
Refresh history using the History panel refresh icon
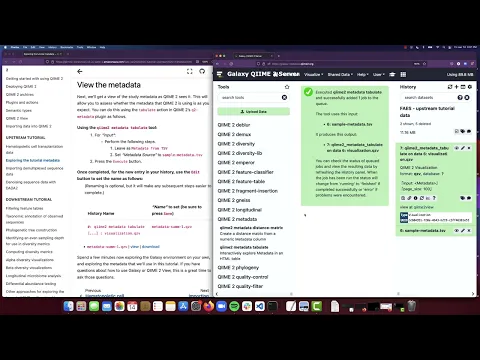click(450, 87)
